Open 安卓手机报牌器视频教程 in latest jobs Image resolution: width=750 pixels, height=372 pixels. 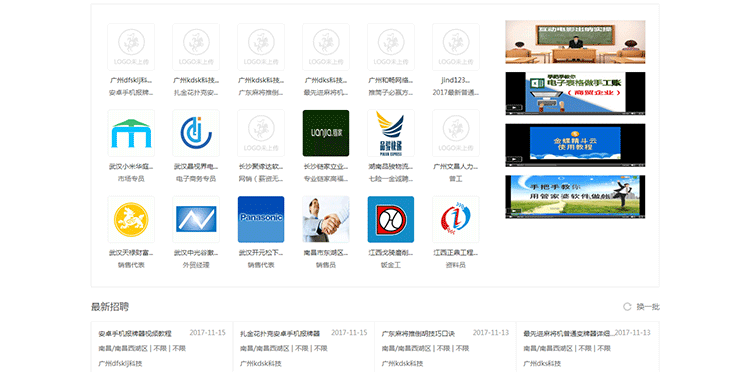point(135,334)
